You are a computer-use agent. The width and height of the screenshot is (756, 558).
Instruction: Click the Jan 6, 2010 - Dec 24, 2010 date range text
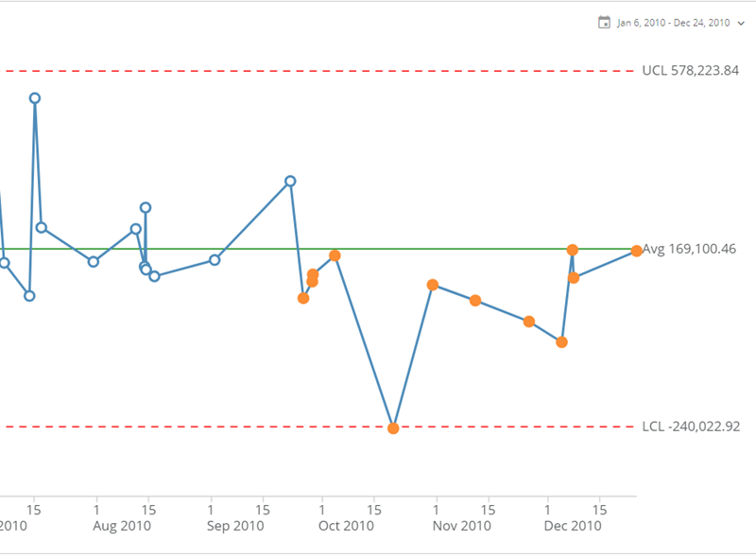coord(673,23)
